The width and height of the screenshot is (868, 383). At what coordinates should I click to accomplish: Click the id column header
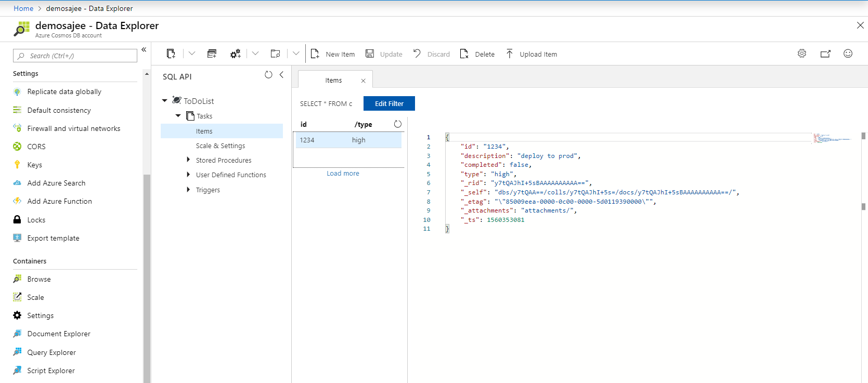304,125
